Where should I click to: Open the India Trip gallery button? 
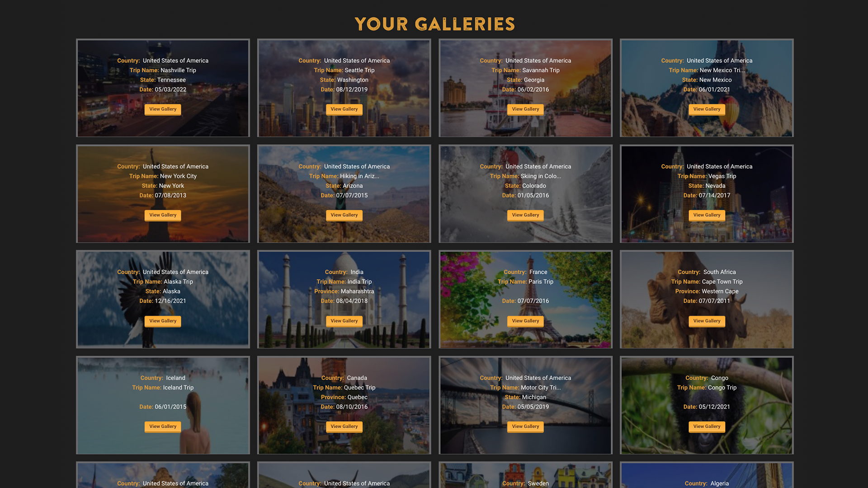tap(344, 321)
